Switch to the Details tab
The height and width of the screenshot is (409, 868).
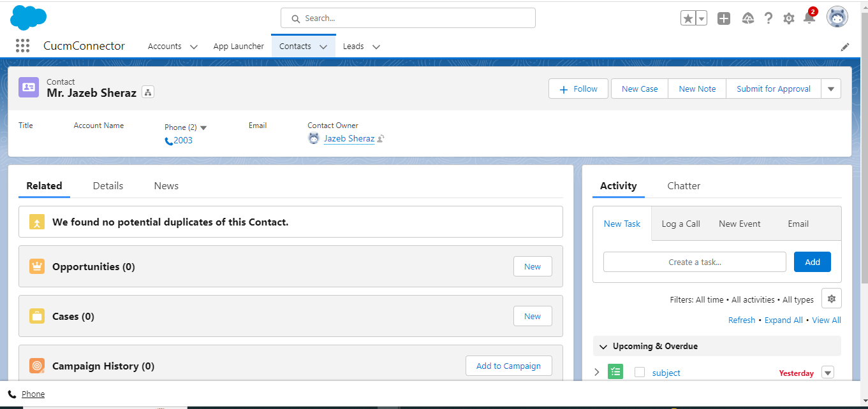[108, 186]
